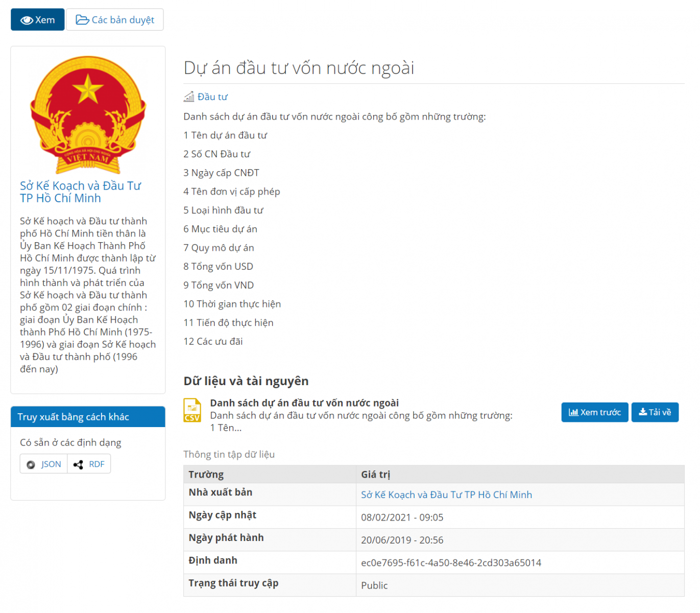The width and height of the screenshot is (700, 613).
Task: Click the download icon in Tải về
Action: (x=643, y=412)
